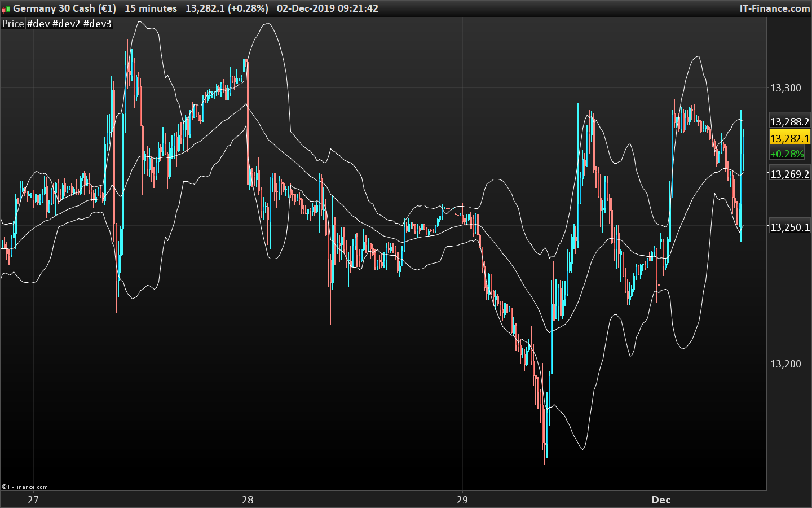Click the 13,282.1 (+0.28%) price in header
The width and height of the screenshot is (812, 508).
coord(227,8)
